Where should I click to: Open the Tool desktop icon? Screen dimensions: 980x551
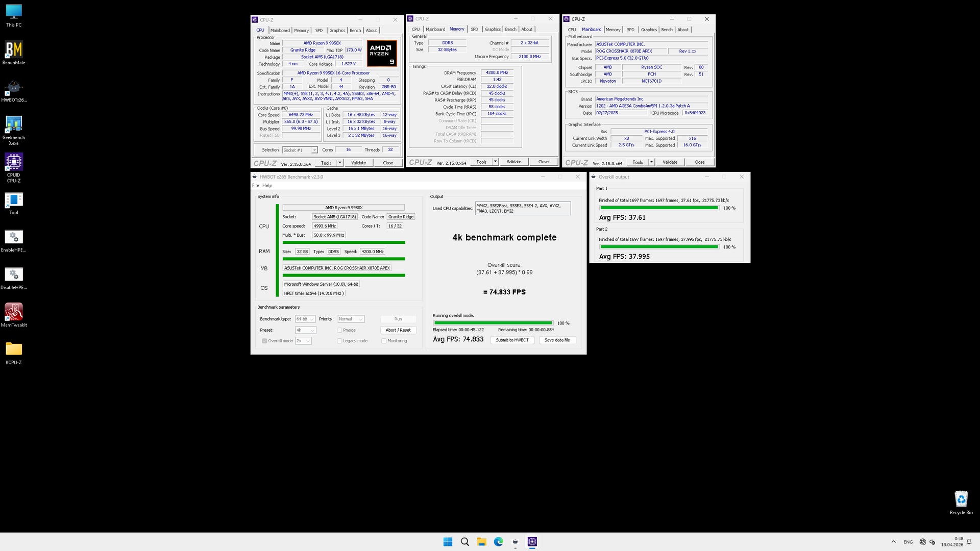tap(14, 203)
